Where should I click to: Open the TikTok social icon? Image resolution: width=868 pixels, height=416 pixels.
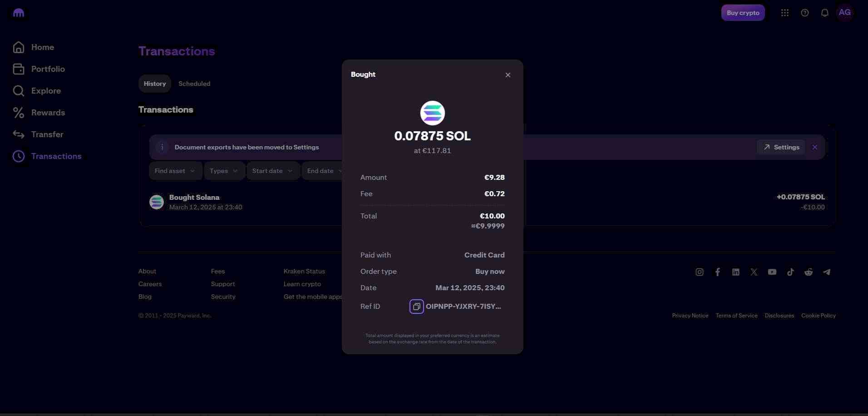point(790,272)
